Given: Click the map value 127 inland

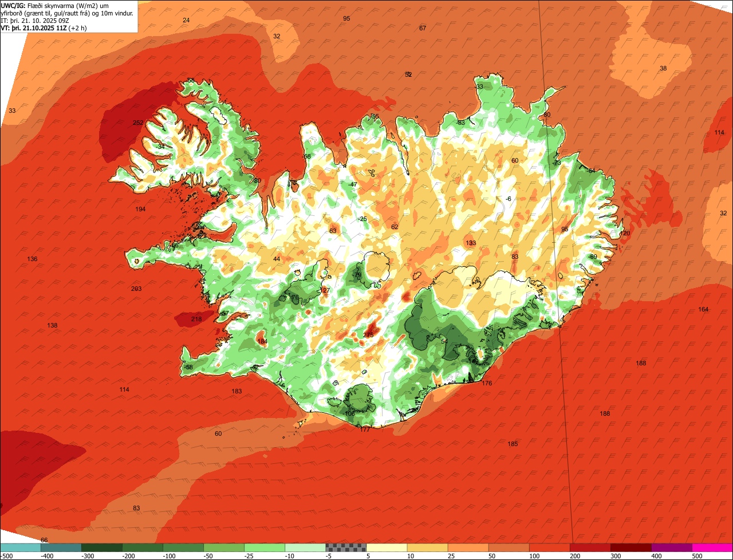Looking at the screenshot, I should [x=325, y=290].
